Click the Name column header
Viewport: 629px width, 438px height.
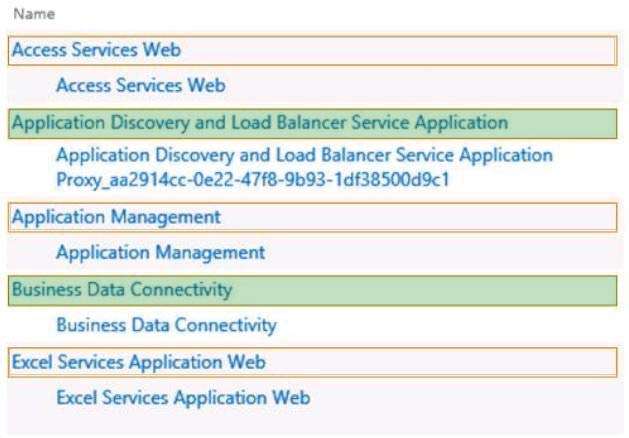click(x=34, y=14)
